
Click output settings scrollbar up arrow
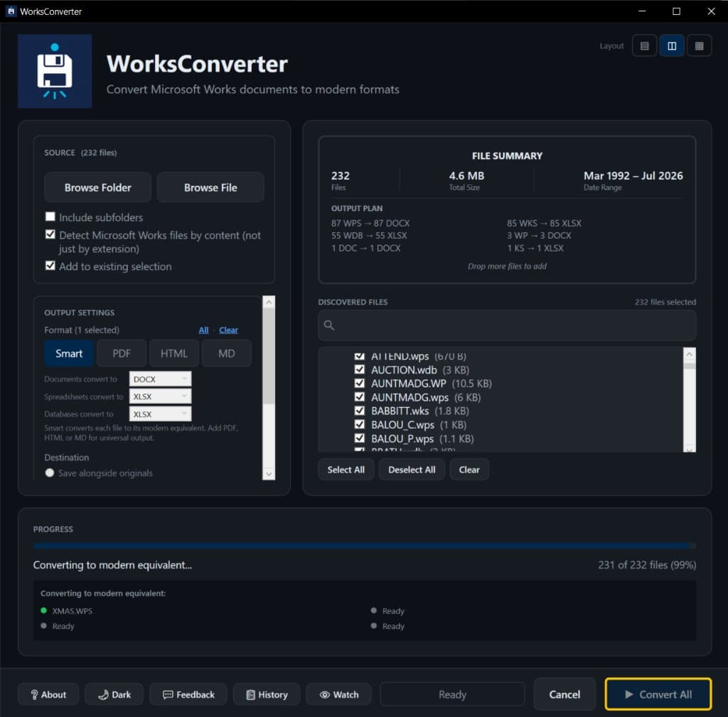tap(269, 303)
